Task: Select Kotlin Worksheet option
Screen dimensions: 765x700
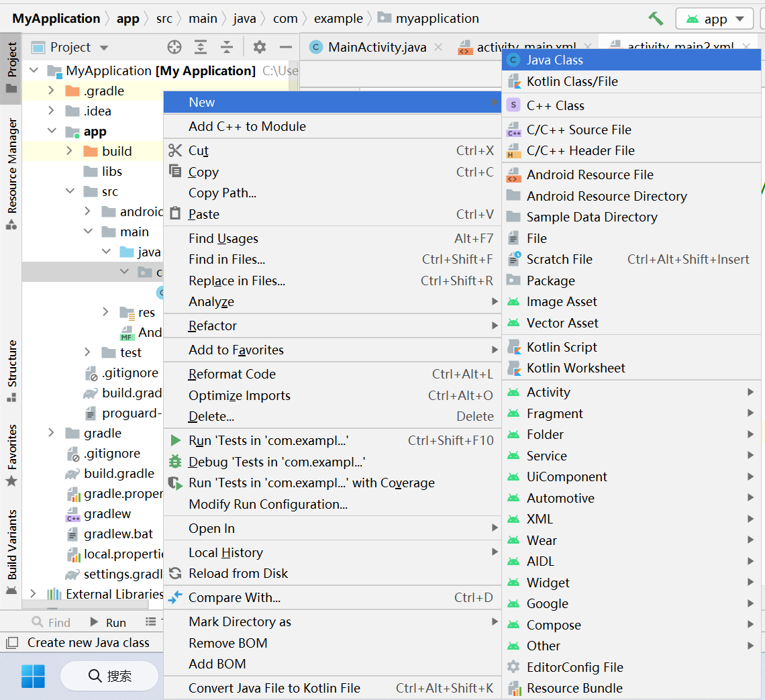Action: click(631, 368)
